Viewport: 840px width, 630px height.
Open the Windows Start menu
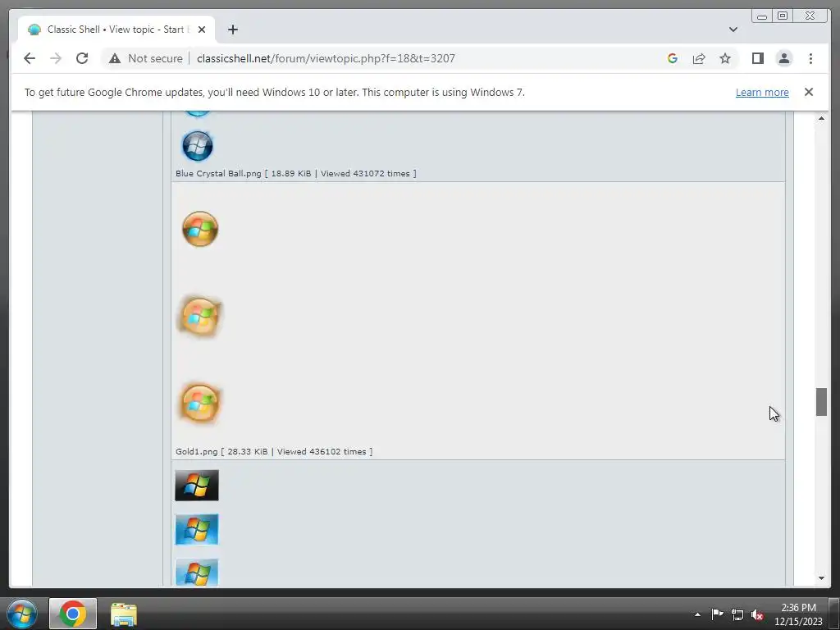22,614
